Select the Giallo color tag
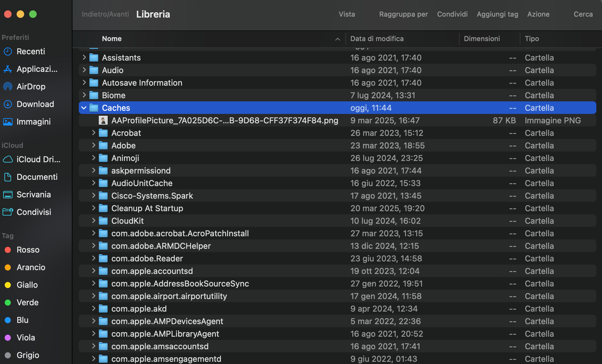The height and width of the screenshot is (364, 602). [27, 285]
